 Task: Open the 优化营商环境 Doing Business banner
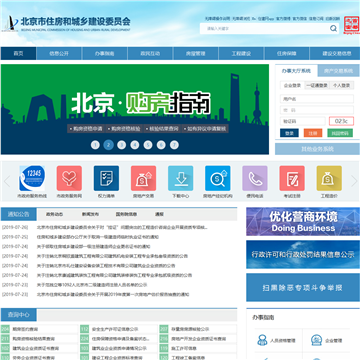point(303,222)
